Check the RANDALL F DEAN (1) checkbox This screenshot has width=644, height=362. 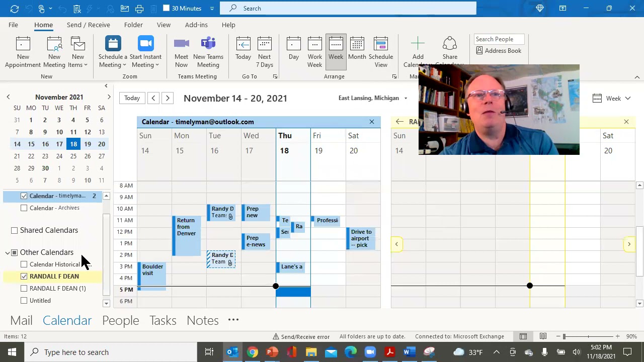tap(24, 289)
